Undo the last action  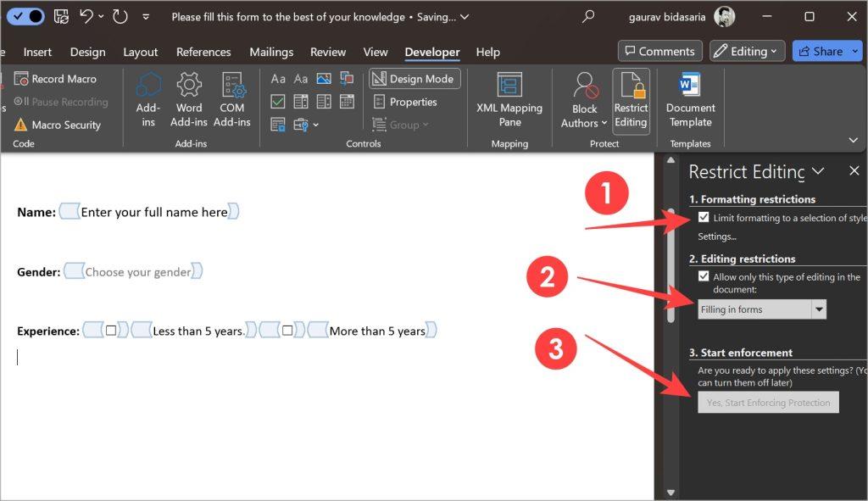point(86,17)
